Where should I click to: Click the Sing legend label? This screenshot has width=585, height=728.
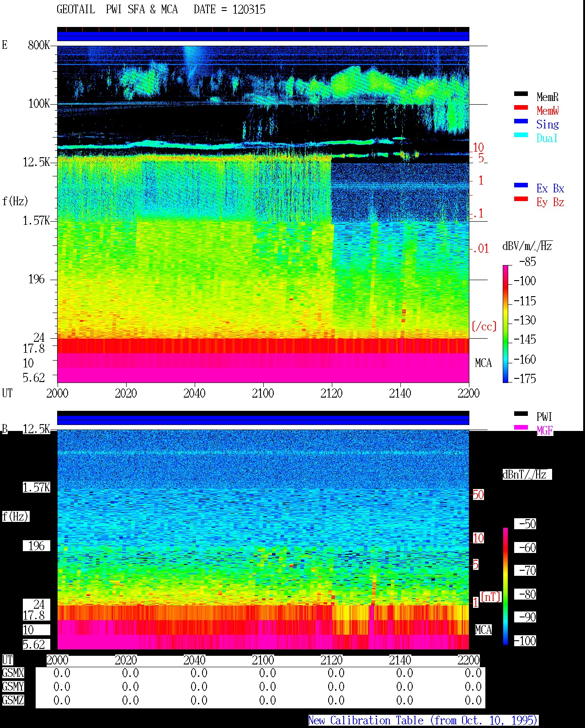pos(548,124)
